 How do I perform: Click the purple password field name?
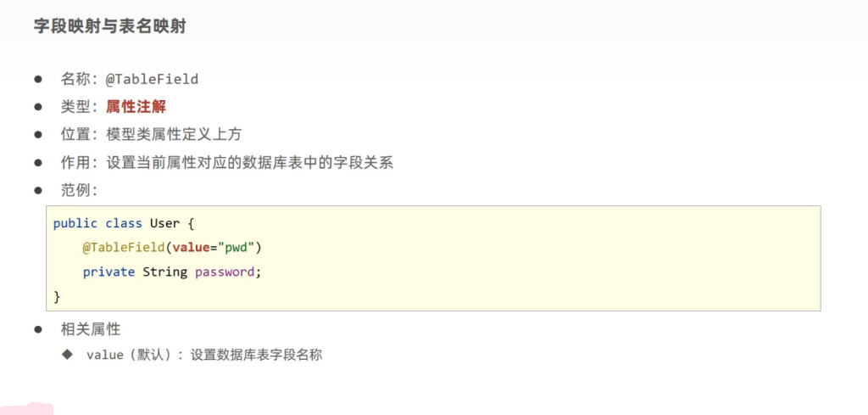pyautogui.click(x=225, y=272)
